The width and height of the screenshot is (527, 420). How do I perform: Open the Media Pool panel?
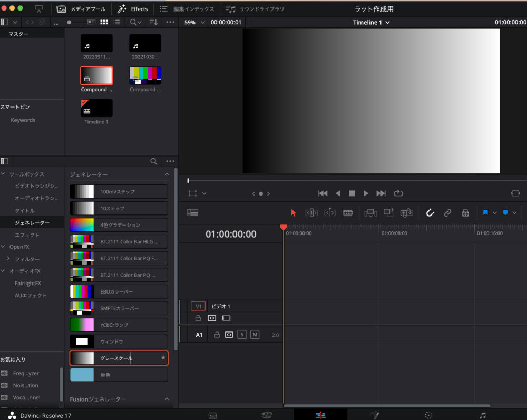click(81, 9)
